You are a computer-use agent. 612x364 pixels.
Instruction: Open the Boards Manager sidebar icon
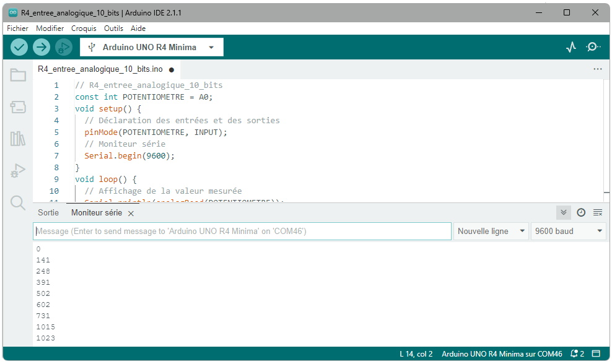coord(18,107)
